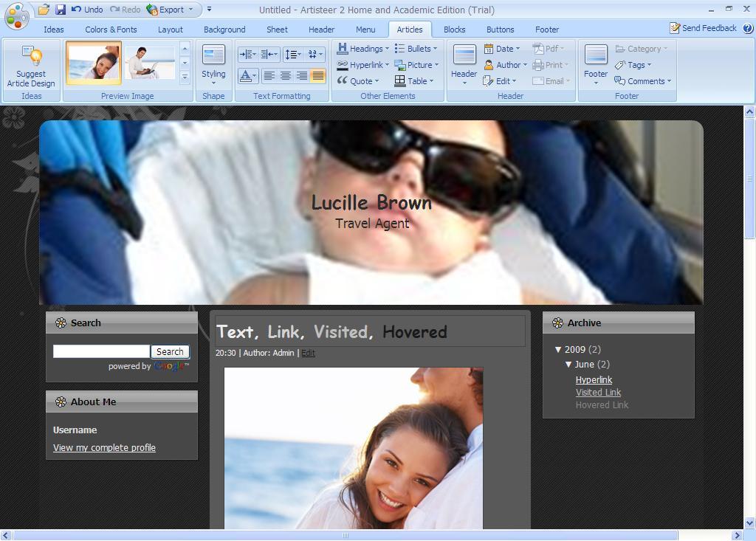The height and width of the screenshot is (541, 756).
Task: Select the second preview image thumbnail
Action: coord(150,63)
